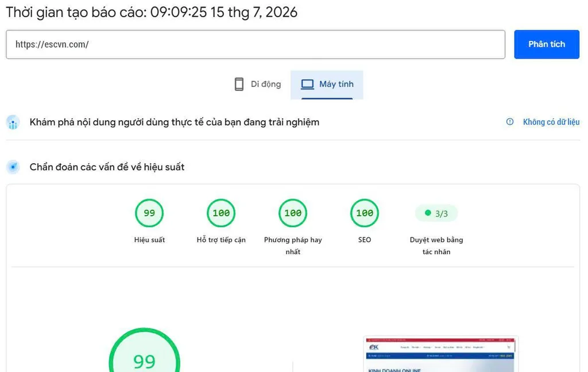Focus the URL input field with escvn.com
Screen dimensions: 588x372
256,44
